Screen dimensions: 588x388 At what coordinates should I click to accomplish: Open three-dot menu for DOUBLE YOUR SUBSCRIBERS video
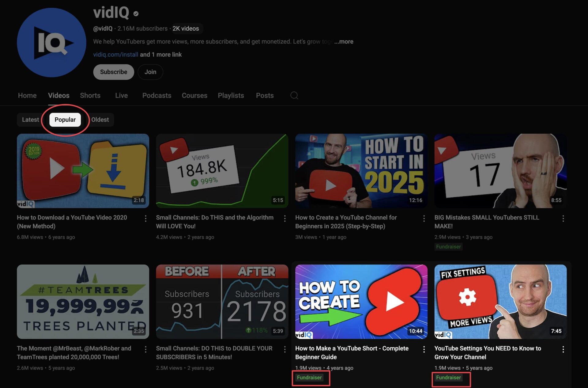coord(285,349)
